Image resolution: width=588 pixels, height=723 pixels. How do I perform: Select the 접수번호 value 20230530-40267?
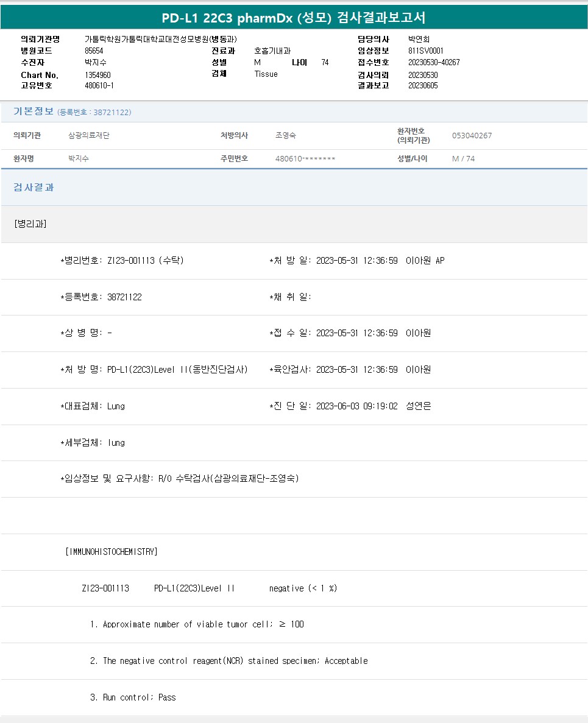(434, 63)
